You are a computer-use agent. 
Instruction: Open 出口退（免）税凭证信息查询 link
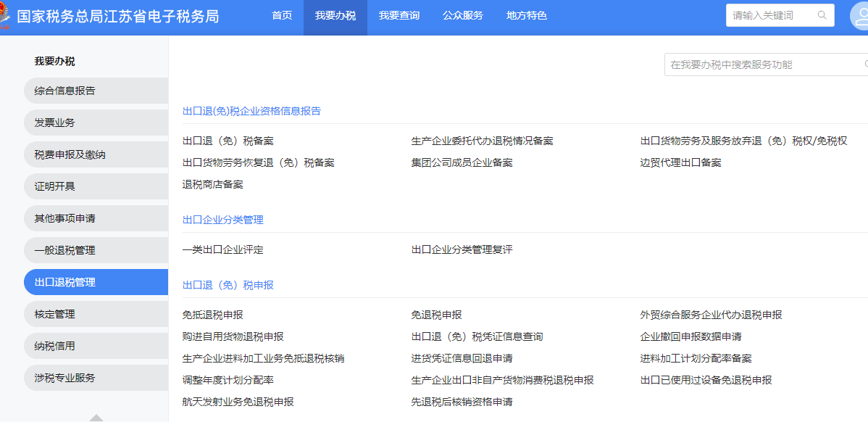pos(477,336)
